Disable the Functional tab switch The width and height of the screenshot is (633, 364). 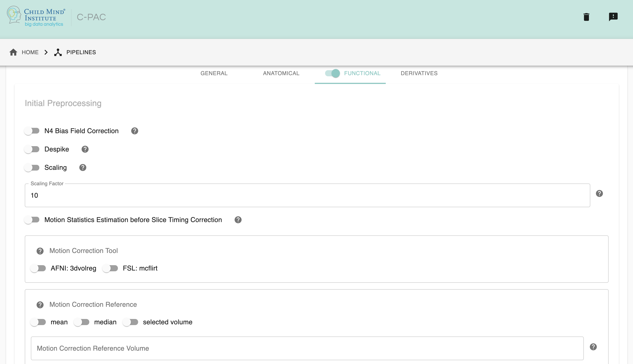(x=332, y=73)
